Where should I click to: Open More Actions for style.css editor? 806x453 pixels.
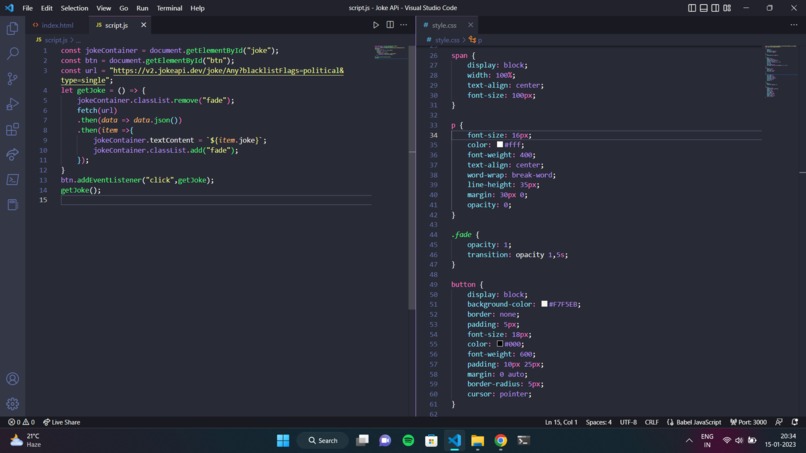pyautogui.click(x=794, y=25)
